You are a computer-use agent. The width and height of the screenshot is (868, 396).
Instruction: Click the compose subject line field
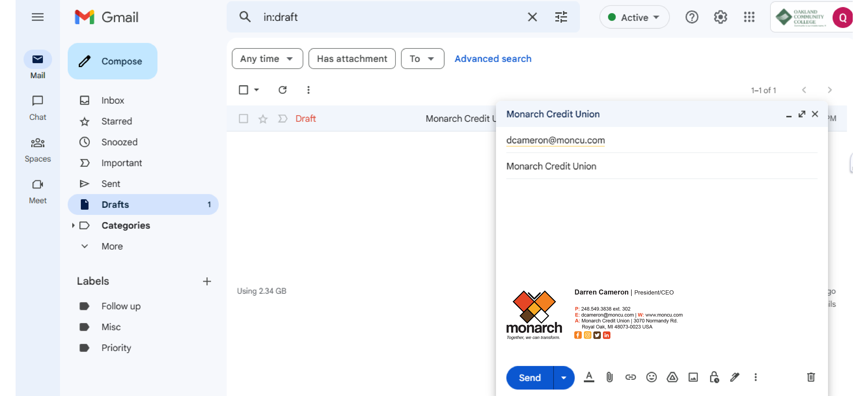[661, 166]
